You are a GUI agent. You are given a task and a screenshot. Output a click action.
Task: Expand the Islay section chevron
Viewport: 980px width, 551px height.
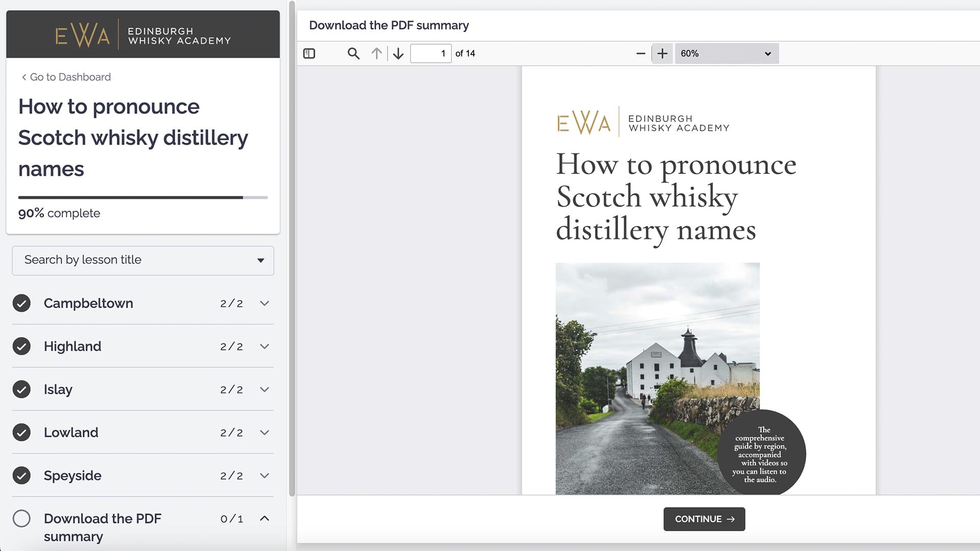[264, 389]
